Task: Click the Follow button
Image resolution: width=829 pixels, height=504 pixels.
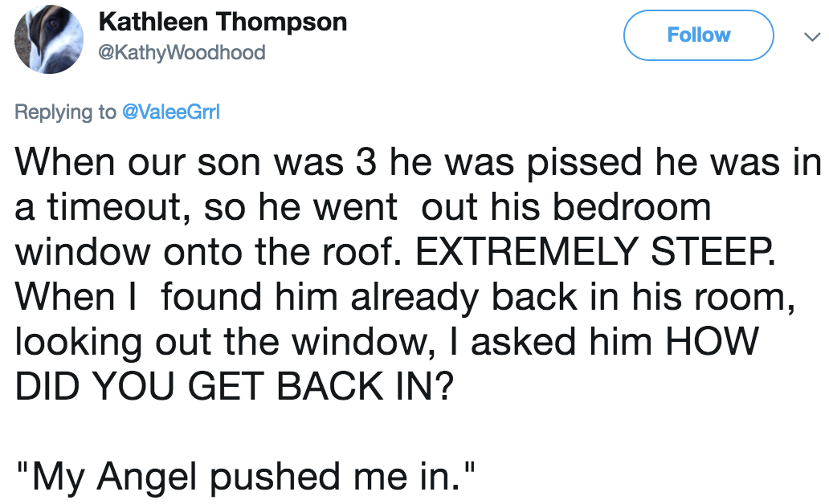Action: click(698, 35)
